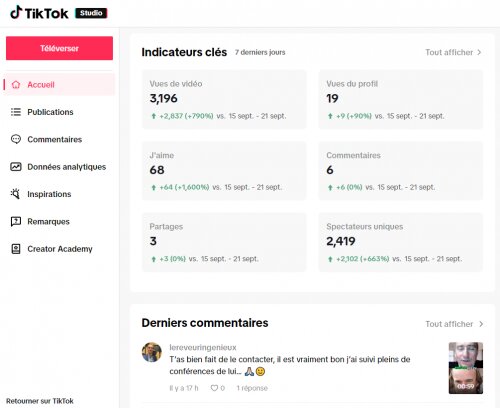Open Inspirations in the sidebar
500x408 pixels.
[60, 194]
